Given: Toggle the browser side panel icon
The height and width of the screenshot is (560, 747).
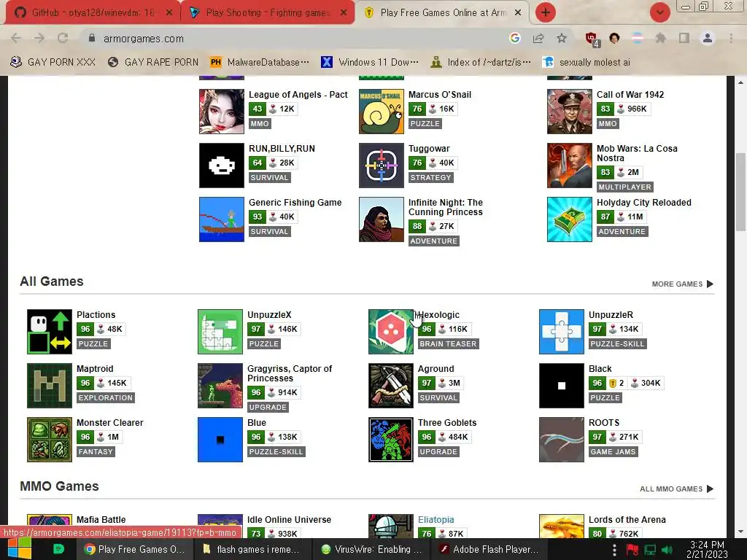Looking at the screenshot, I should pyautogui.click(x=684, y=38).
